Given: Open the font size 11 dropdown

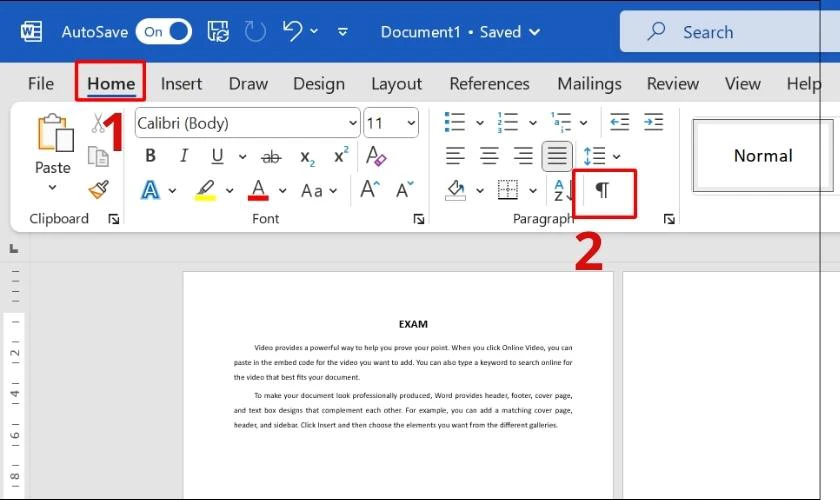Looking at the screenshot, I should click(x=391, y=123).
